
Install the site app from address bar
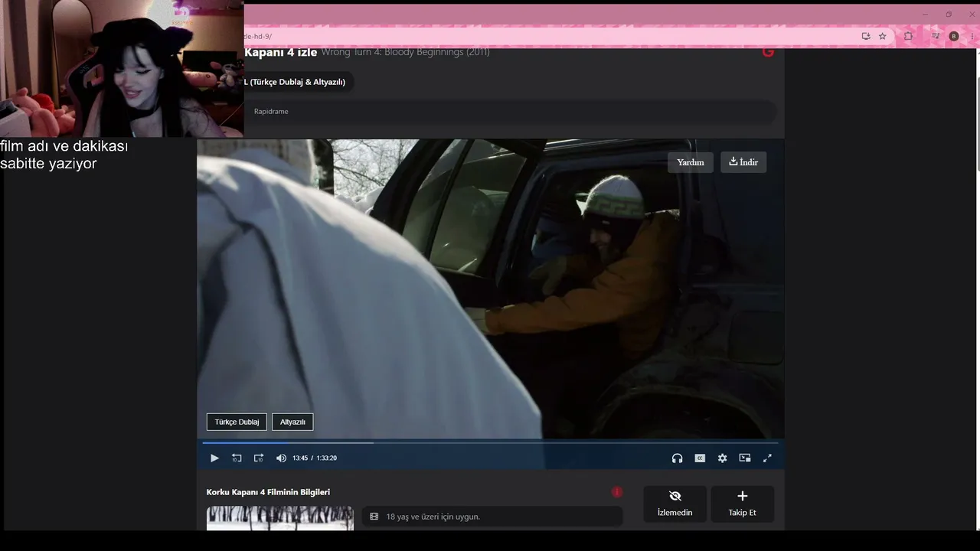pyautogui.click(x=866, y=36)
